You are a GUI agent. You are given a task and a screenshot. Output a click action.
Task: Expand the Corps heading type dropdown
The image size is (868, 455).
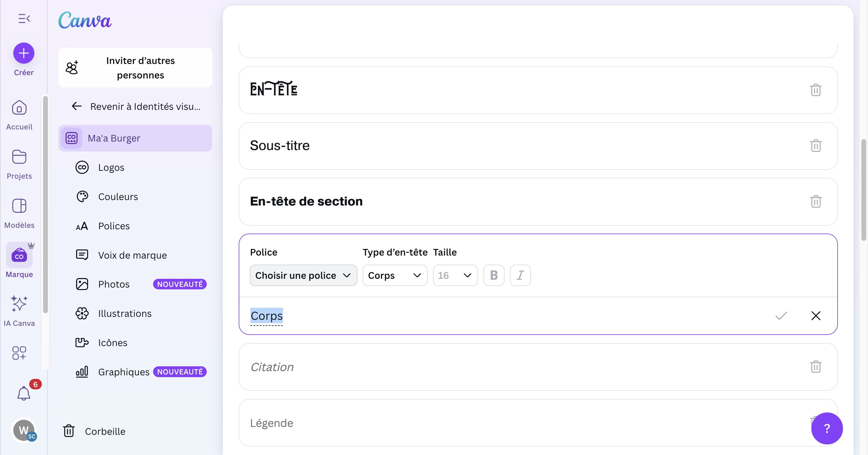(395, 275)
